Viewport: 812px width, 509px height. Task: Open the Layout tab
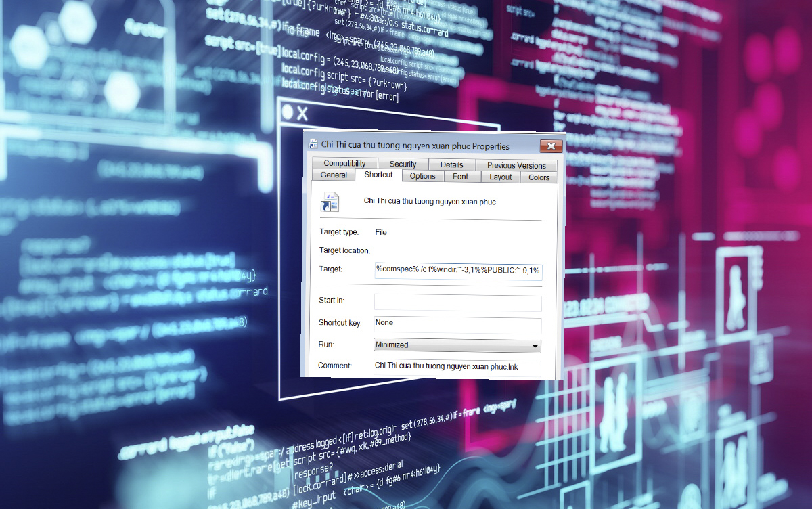click(501, 177)
